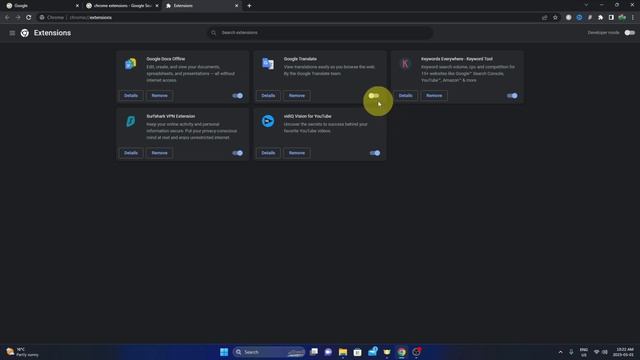Image resolution: width=640 pixels, height=360 pixels.
Task: Click the Search extensions input field
Action: click(320, 33)
